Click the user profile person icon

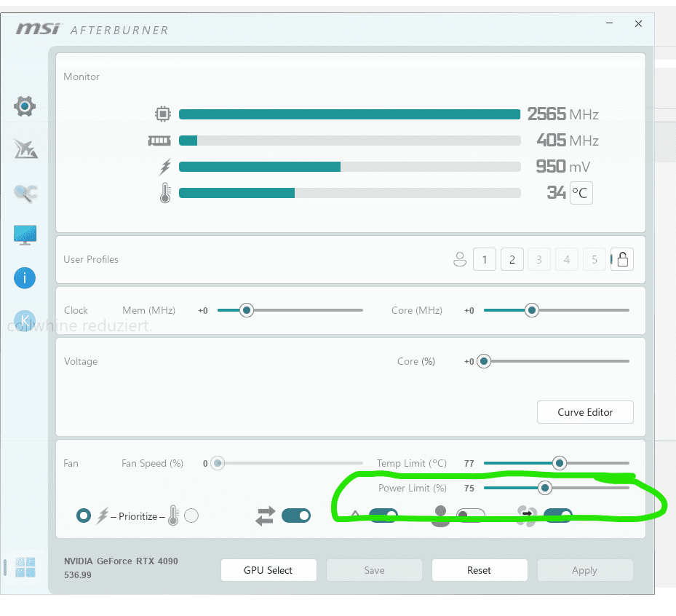460,259
